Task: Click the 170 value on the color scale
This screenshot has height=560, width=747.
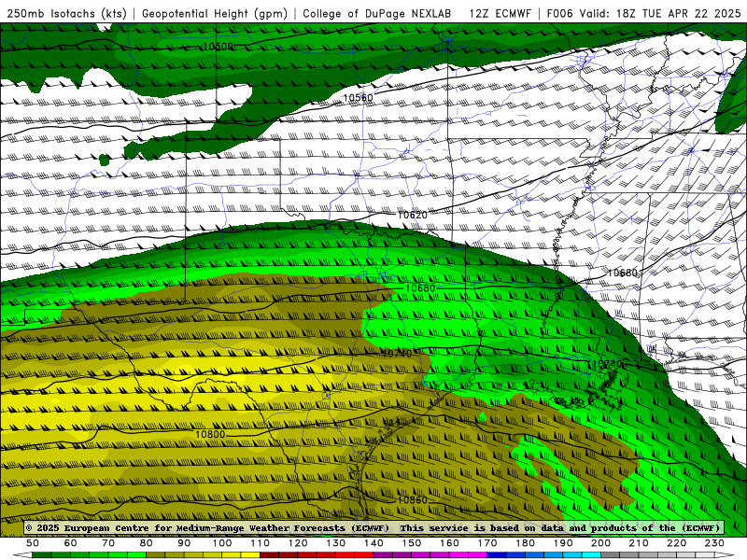Action: [x=487, y=543]
